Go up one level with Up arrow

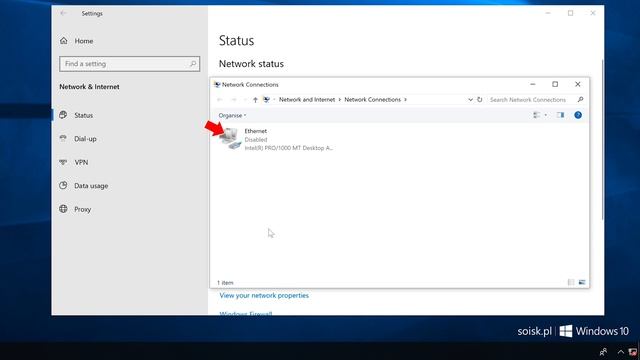[x=255, y=100]
